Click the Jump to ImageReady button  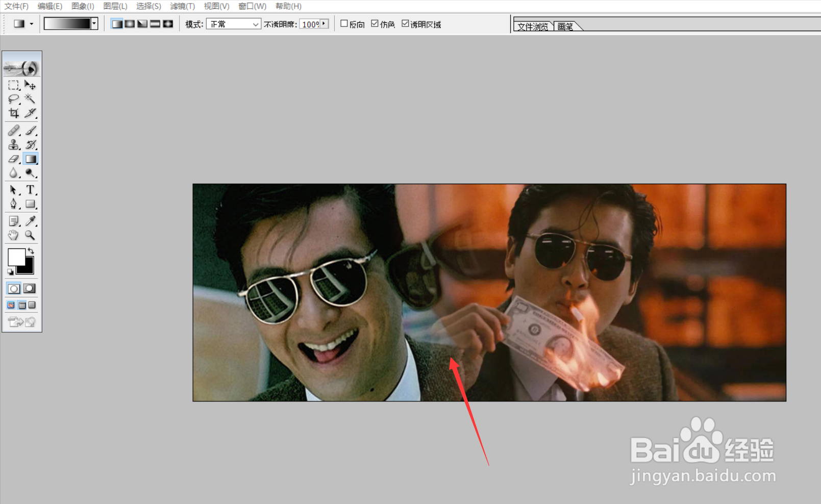pos(22,322)
